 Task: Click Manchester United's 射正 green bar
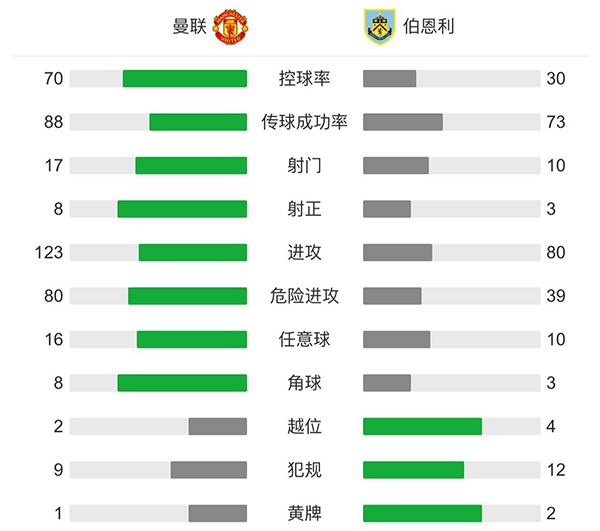tap(182, 209)
